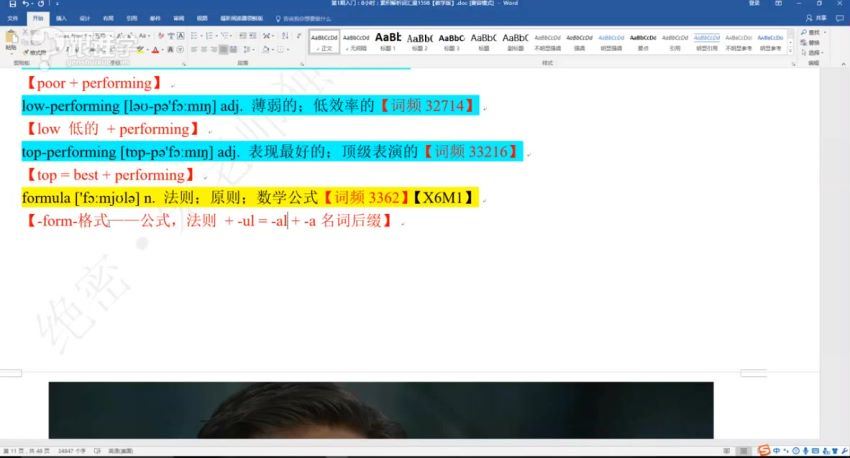Click the Undo arrow icon

tap(25, 4)
